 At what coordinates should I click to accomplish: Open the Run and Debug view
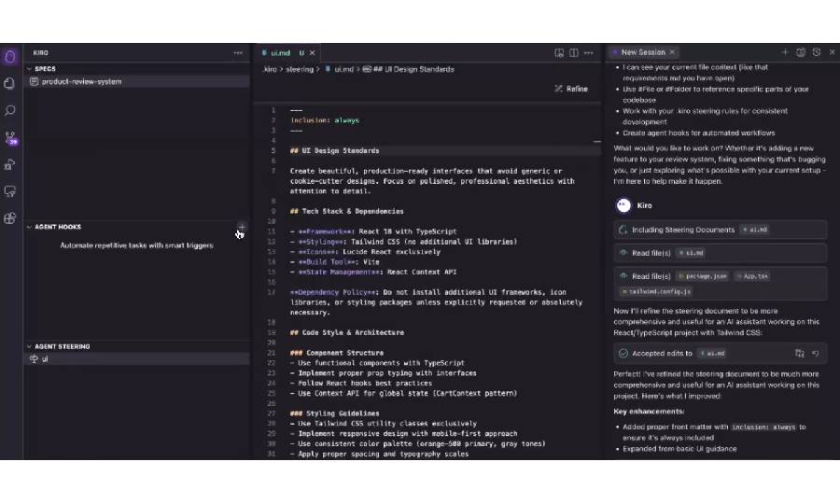[x=9, y=165]
